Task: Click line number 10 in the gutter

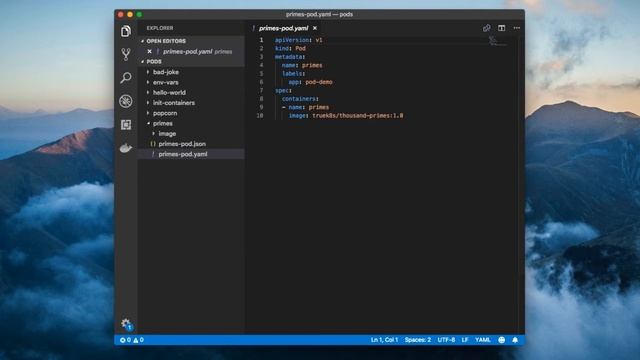Action: pos(260,116)
